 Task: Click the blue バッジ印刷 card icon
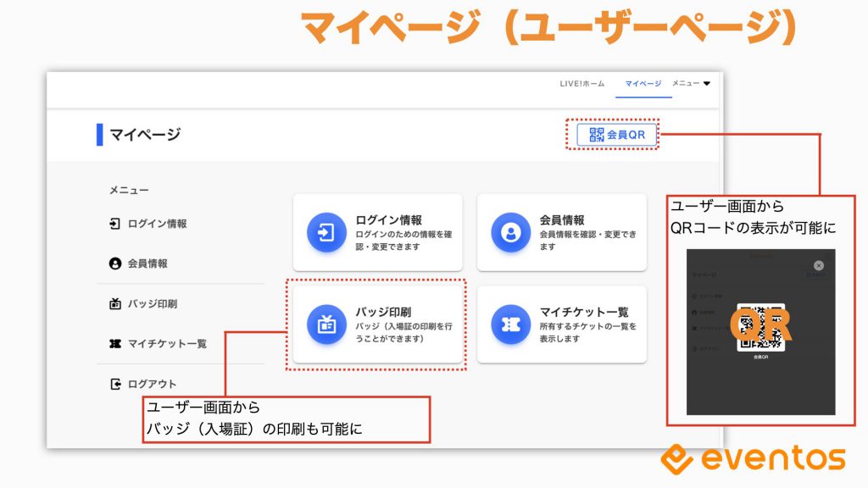click(326, 324)
